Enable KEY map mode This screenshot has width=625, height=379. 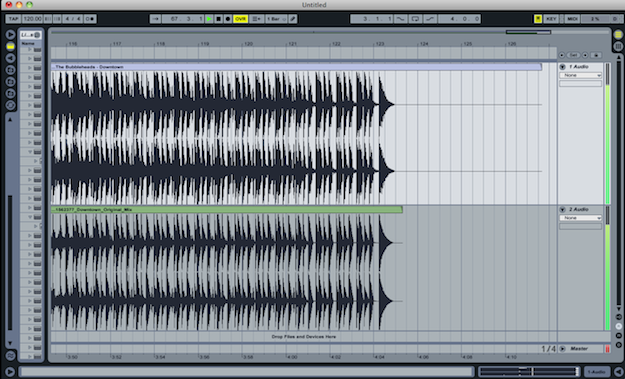551,19
